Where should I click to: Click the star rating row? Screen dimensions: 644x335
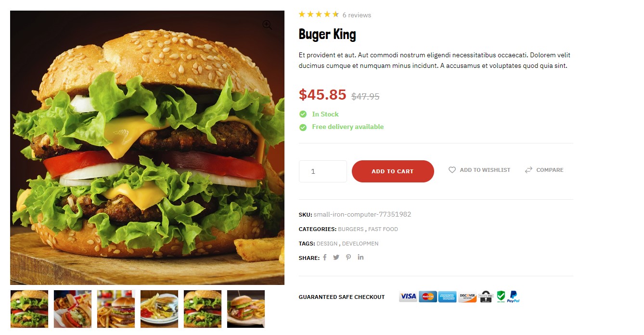pyautogui.click(x=319, y=14)
